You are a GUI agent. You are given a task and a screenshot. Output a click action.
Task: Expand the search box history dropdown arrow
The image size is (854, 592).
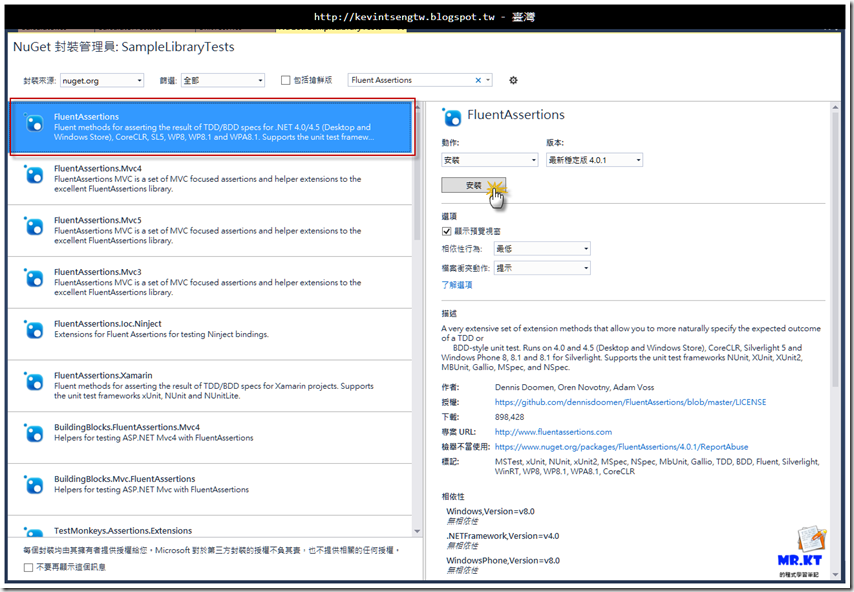pos(488,80)
